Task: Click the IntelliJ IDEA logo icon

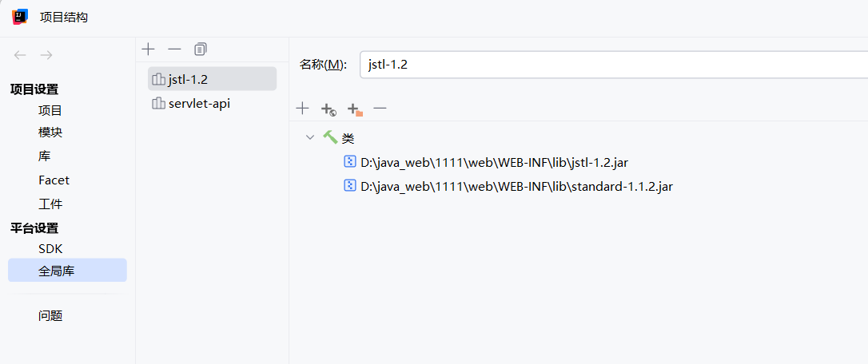Action: pos(20,17)
